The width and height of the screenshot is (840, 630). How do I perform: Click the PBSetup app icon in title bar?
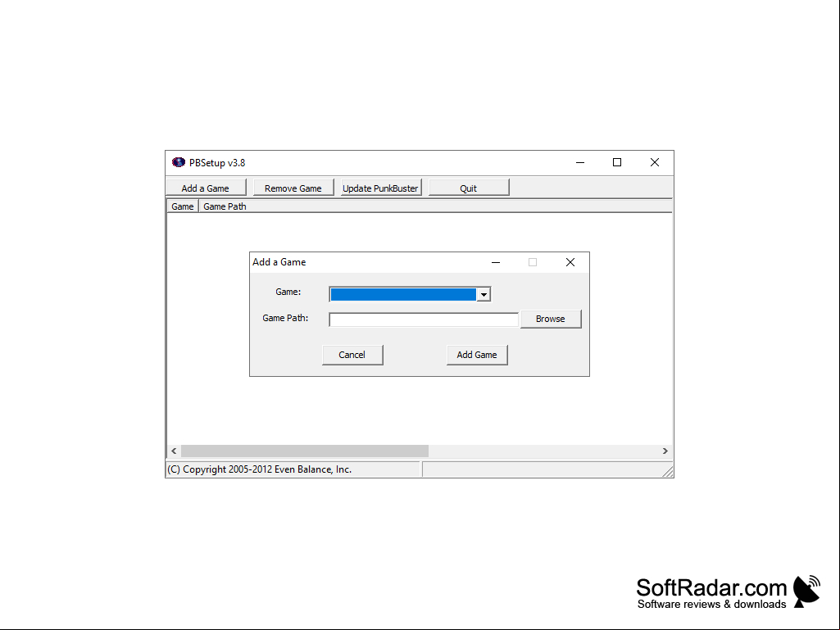tap(179, 162)
